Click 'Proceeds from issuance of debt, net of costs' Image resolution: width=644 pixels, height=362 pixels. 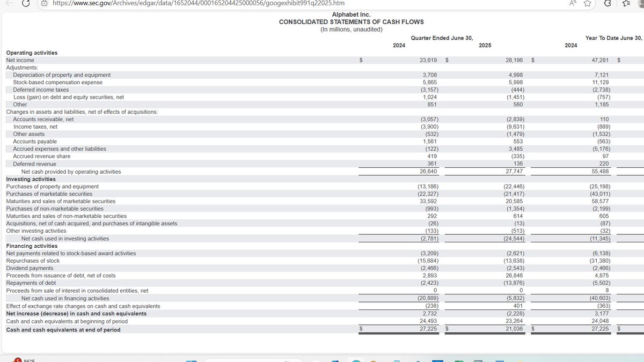click(x=61, y=276)
